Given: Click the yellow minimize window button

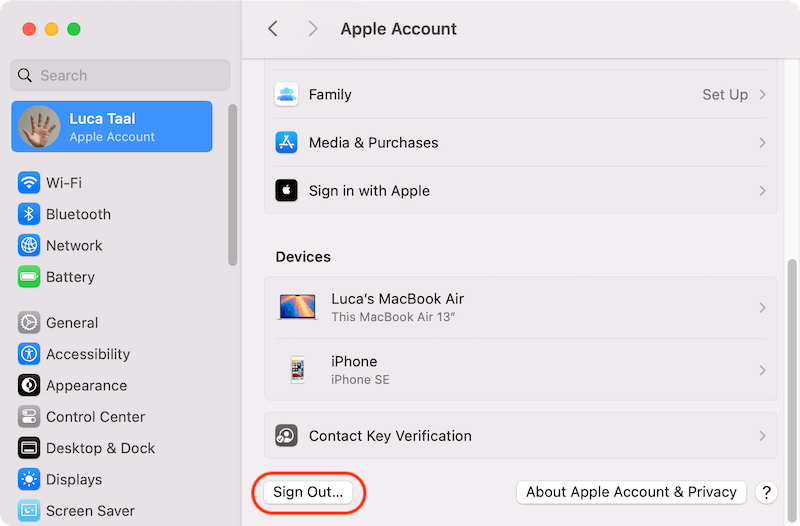Looking at the screenshot, I should point(52,29).
